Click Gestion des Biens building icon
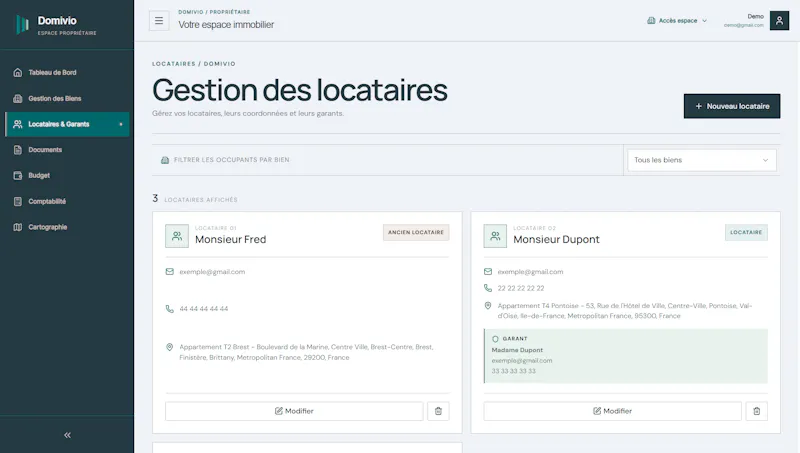This screenshot has height=453, width=800. 18,98
